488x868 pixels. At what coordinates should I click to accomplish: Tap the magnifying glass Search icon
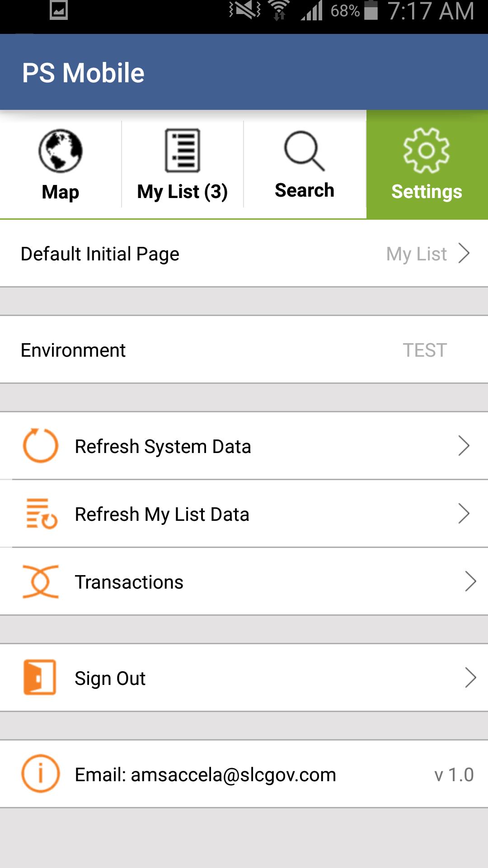coord(305,151)
